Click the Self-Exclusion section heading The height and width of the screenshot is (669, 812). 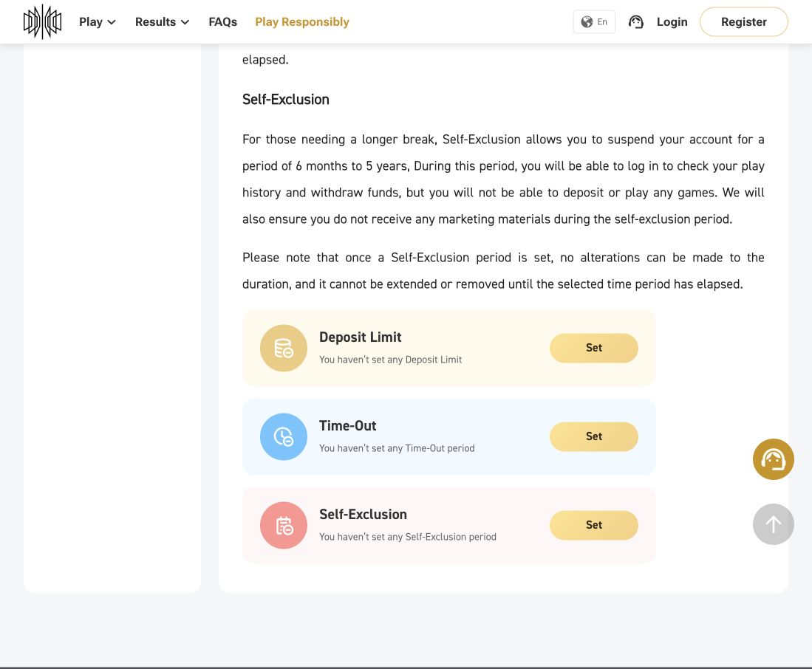pos(285,100)
